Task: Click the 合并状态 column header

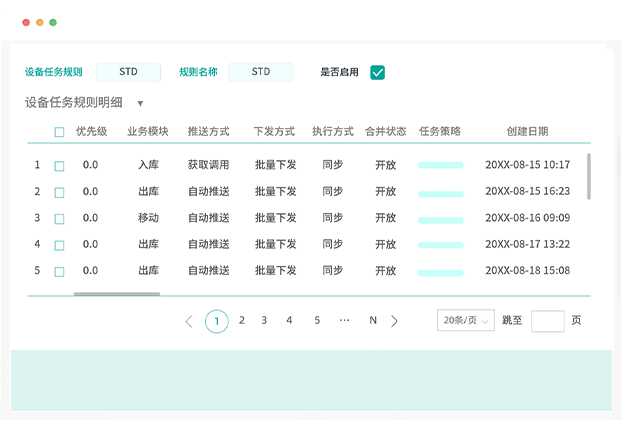Action: pyautogui.click(x=386, y=131)
